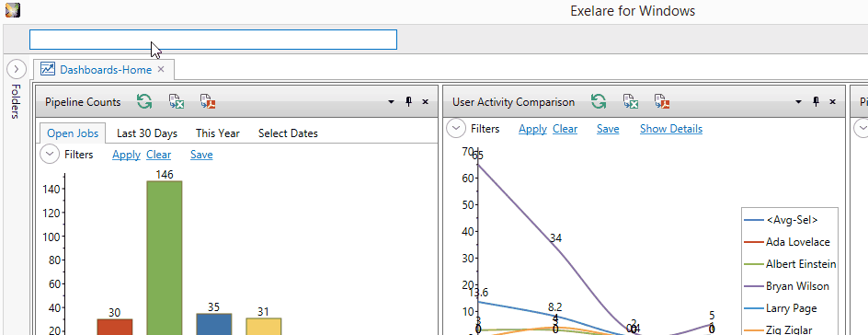Click the red bar labeled 30
The width and height of the screenshot is (868, 335).
[115, 327]
